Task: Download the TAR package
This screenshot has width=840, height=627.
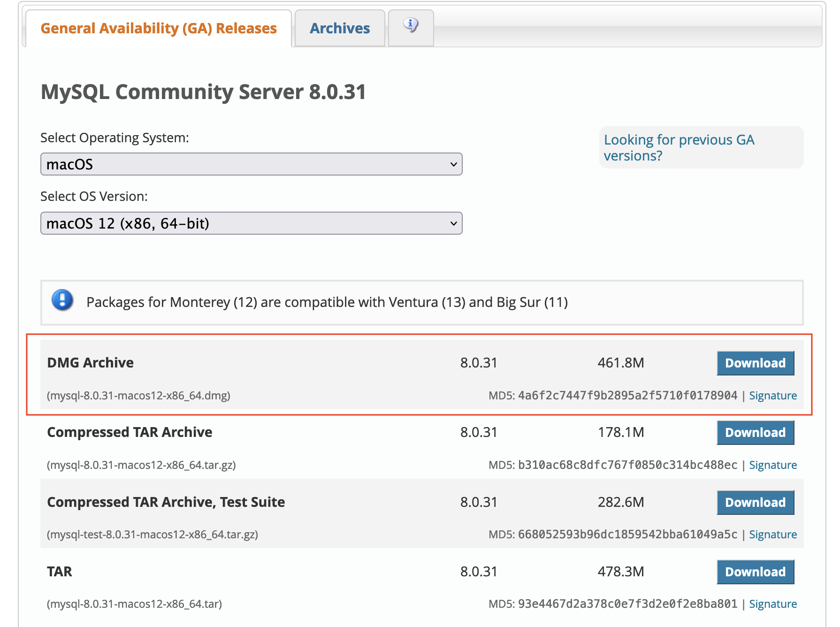Action: click(755, 572)
